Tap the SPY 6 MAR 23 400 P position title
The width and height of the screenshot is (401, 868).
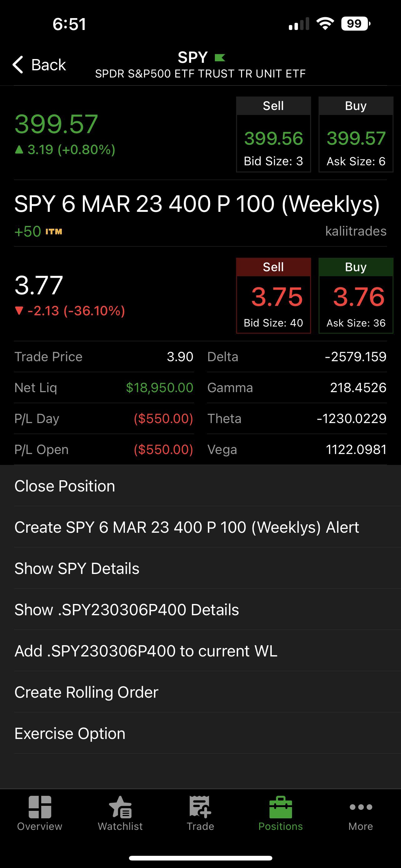197,204
